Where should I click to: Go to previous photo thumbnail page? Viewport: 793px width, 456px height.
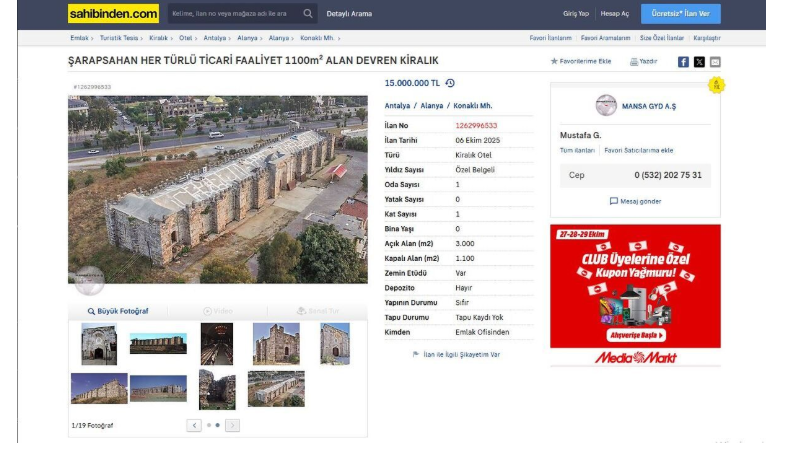(x=194, y=425)
